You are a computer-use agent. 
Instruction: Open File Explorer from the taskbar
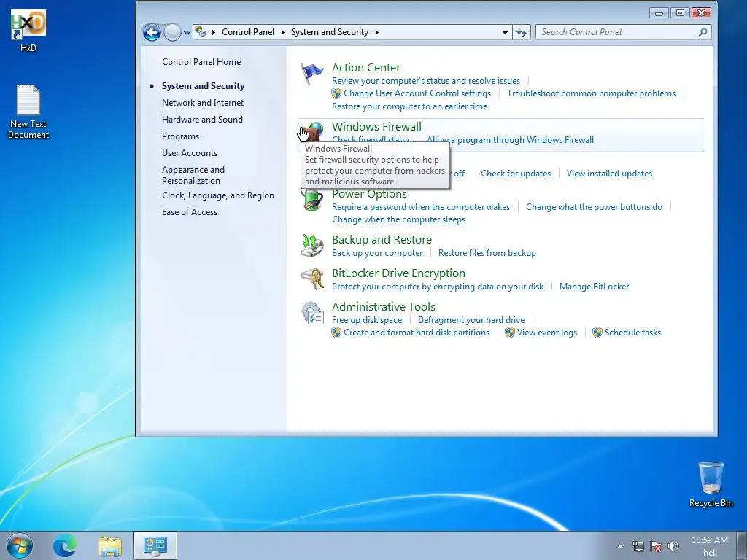110,545
